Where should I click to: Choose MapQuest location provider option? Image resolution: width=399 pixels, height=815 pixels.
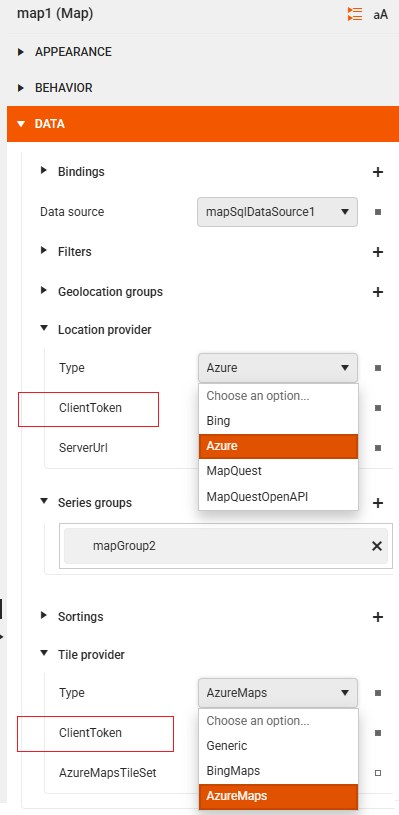(x=278, y=471)
